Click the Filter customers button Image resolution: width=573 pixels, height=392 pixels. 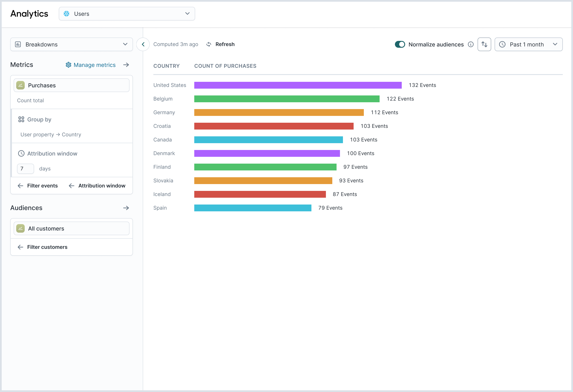(42, 247)
